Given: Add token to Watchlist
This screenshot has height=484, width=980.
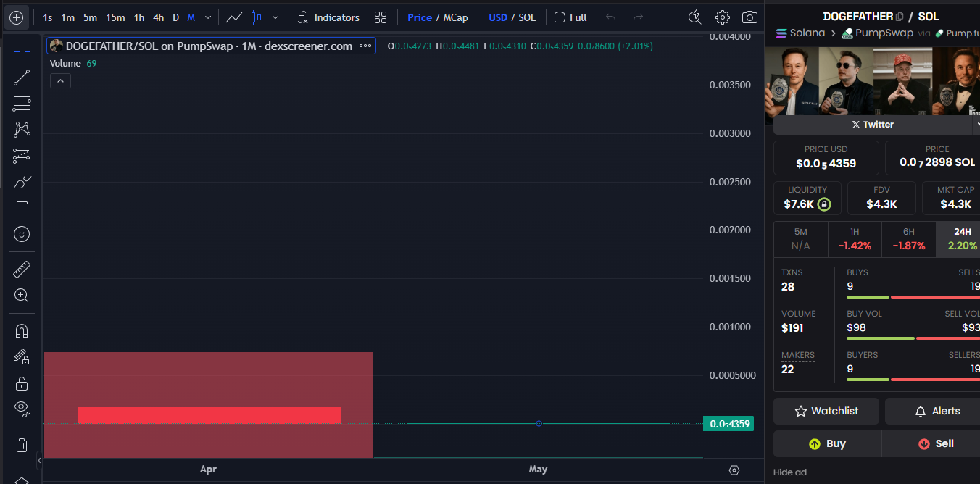Looking at the screenshot, I should [x=826, y=411].
